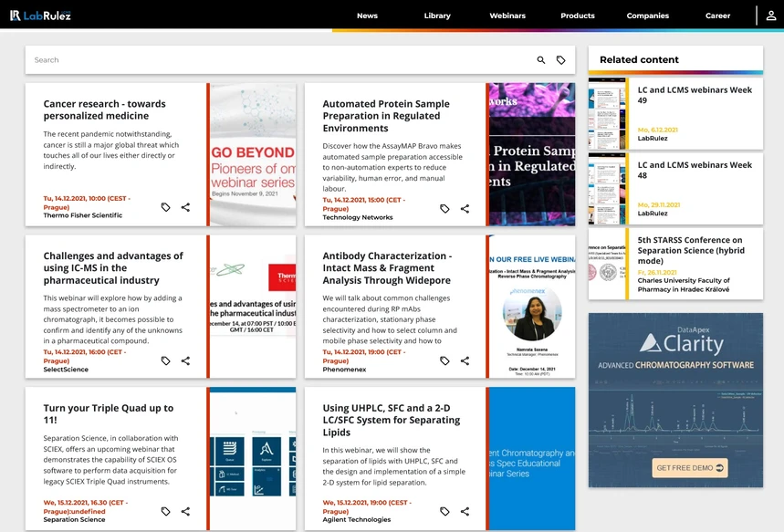
Task: Click the Week 49 related content thumbnail
Action: point(607,113)
